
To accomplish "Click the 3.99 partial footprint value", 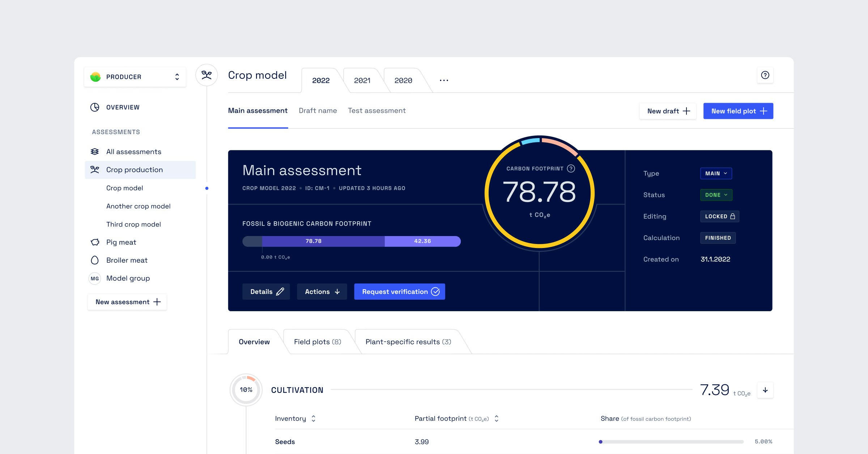I will [422, 442].
